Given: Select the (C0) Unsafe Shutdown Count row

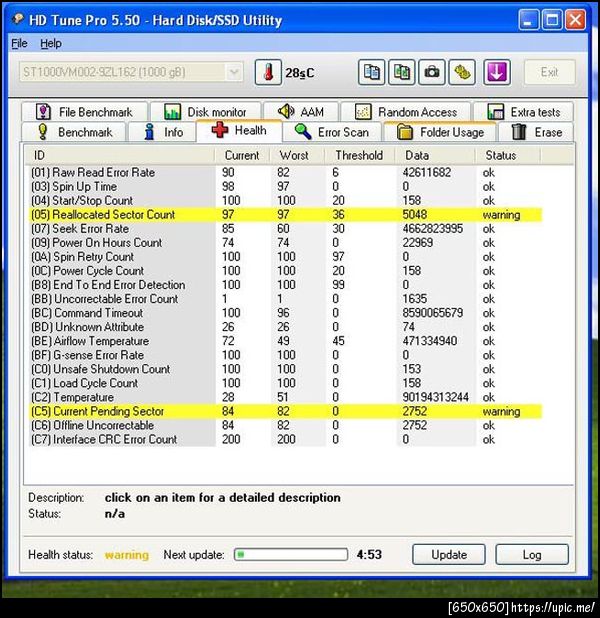Looking at the screenshot, I should coord(286,369).
